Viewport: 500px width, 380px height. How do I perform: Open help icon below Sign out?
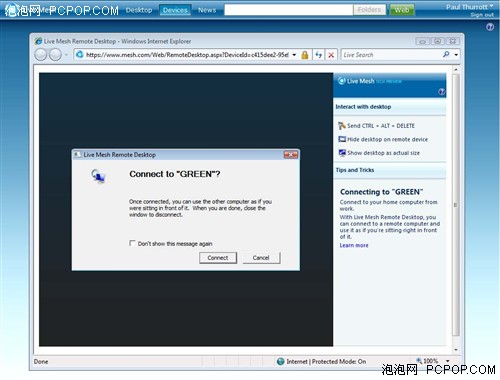pos(490,27)
